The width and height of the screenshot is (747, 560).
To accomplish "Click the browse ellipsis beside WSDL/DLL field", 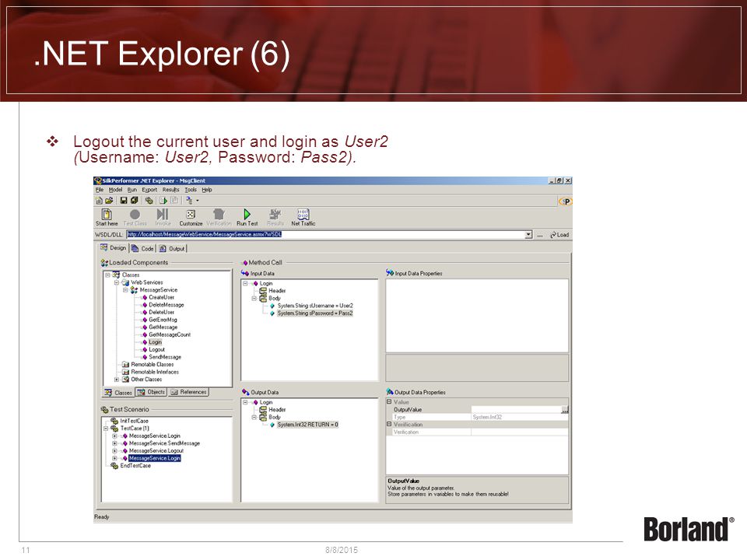I will pyautogui.click(x=540, y=235).
